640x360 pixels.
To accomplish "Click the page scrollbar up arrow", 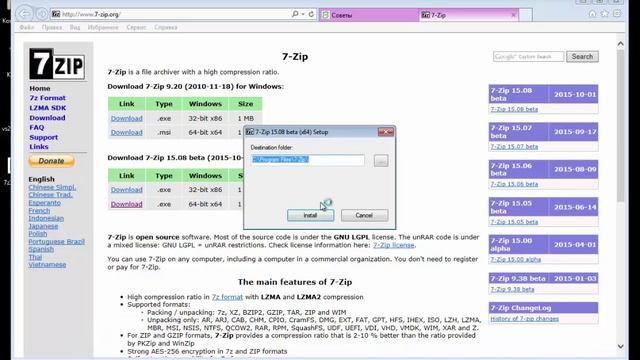I will point(620,44).
